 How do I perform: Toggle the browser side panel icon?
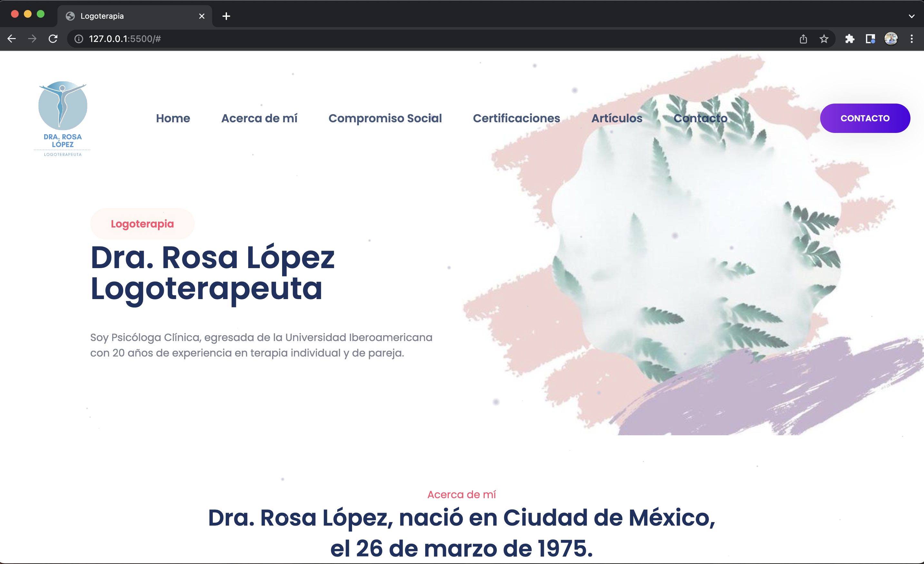(870, 39)
